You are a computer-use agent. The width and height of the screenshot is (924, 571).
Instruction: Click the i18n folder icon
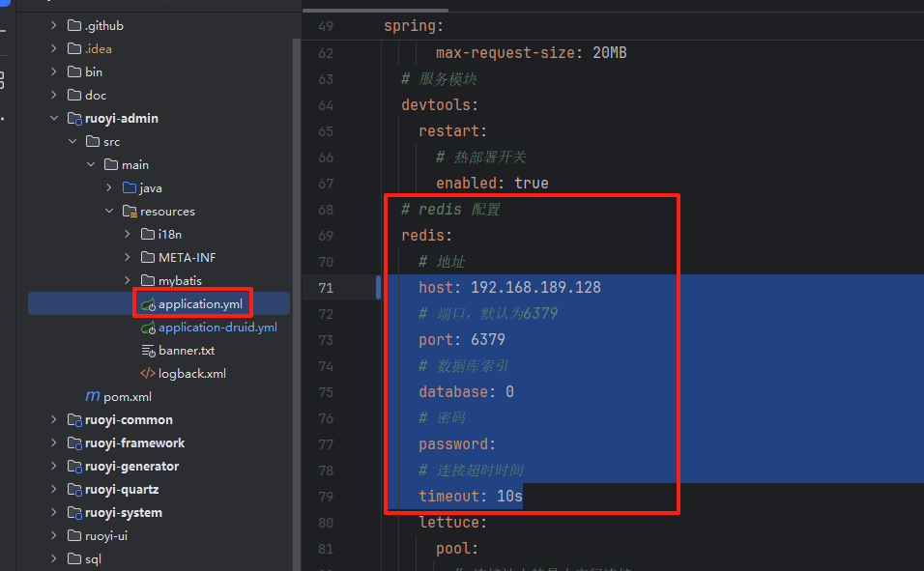(x=148, y=234)
